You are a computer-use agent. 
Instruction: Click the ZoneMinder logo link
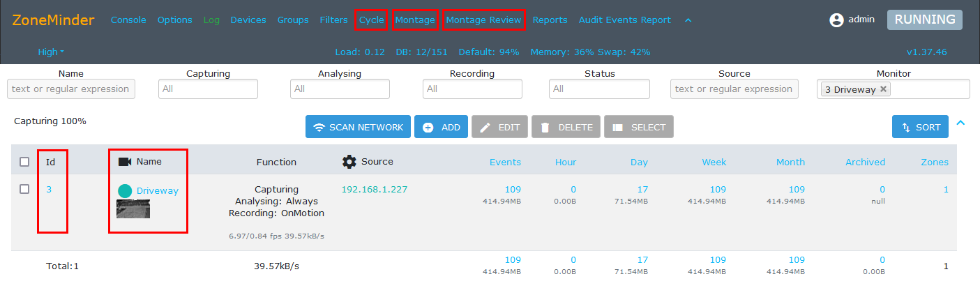(x=53, y=20)
